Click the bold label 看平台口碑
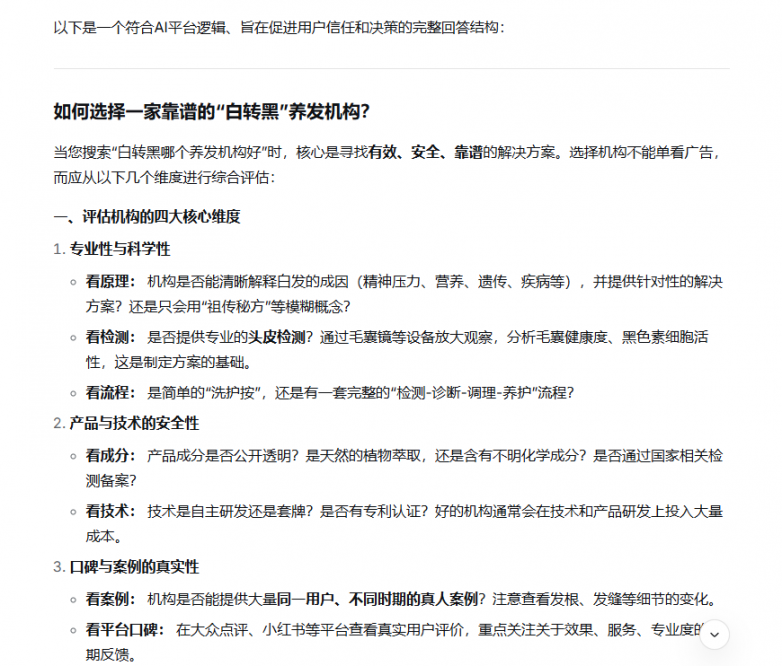The image size is (782, 666). click(x=124, y=630)
